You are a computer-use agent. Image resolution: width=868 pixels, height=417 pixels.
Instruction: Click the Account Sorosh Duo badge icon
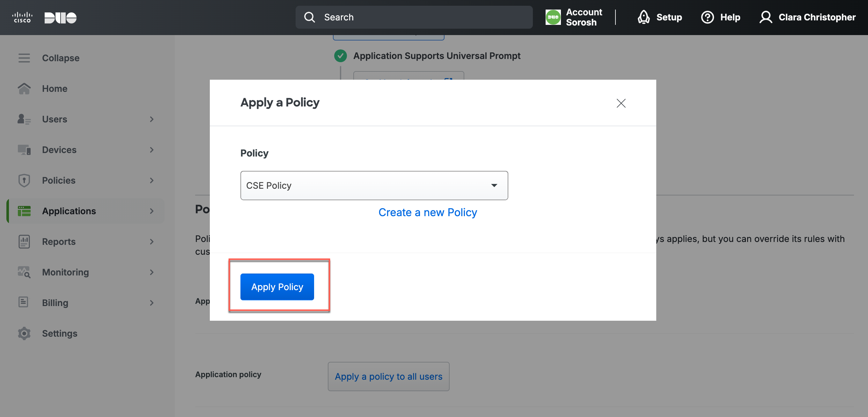[553, 17]
